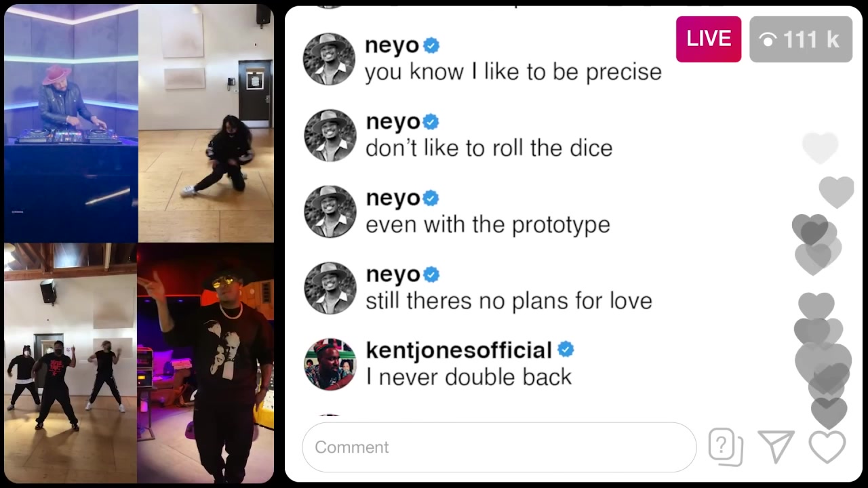Click neyo username above 'you know I like'

tap(392, 45)
